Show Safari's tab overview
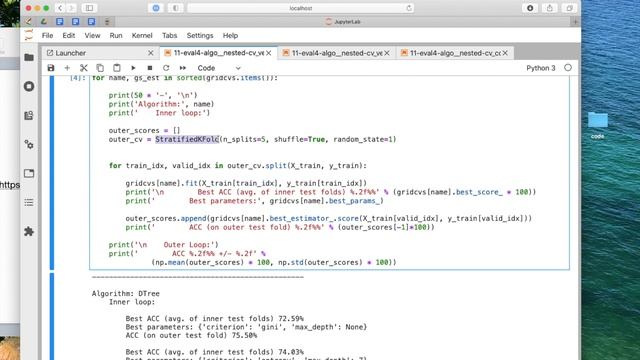 pyautogui.click(x=569, y=8)
